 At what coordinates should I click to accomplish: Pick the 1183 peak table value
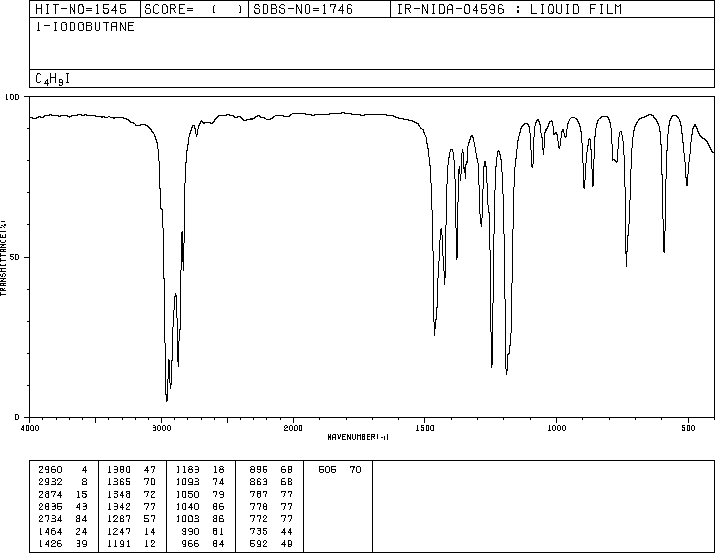coord(187,470)
